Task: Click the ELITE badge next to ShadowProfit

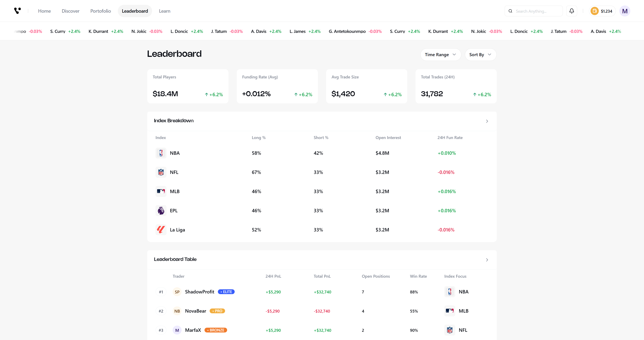Action: point(226,292)
